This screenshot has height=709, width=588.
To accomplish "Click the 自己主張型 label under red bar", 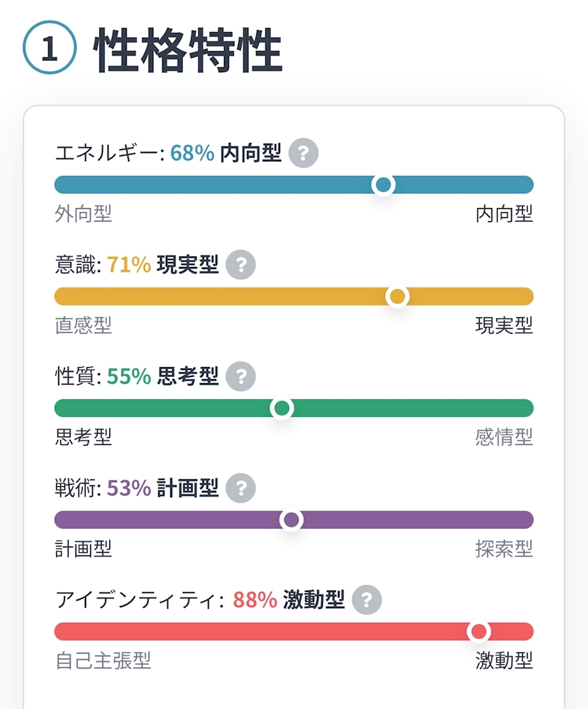I will coord(103,661).
